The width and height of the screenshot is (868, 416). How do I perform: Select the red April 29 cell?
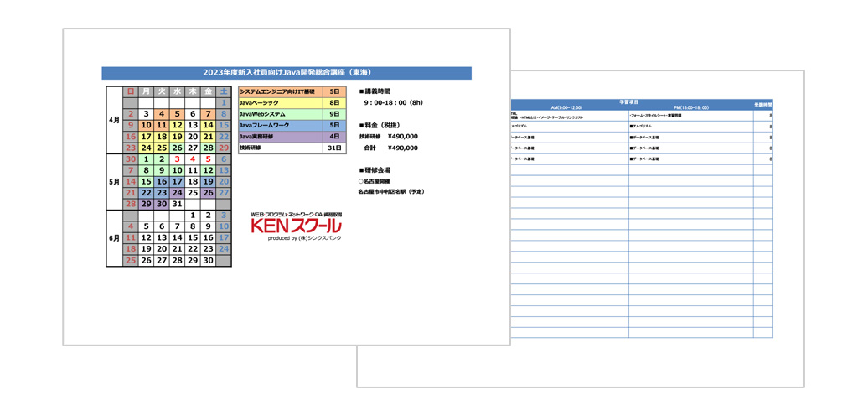click(x=224, y=148)
